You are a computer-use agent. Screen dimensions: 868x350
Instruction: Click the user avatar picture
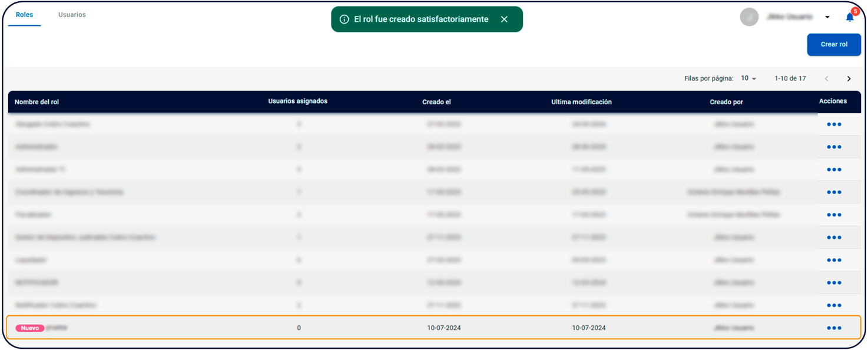point(749,17)
